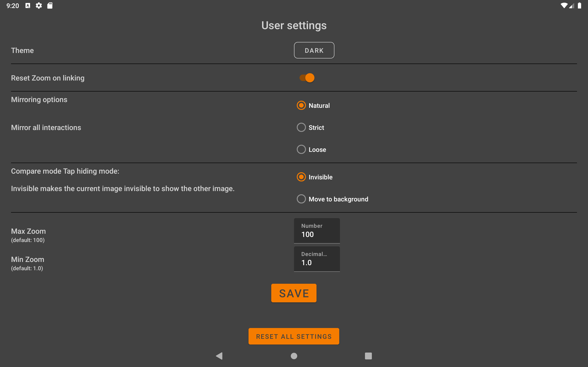Focus the Max Zoom number field
The height and width of the screenshot is (367, 588).
(317, 231)
